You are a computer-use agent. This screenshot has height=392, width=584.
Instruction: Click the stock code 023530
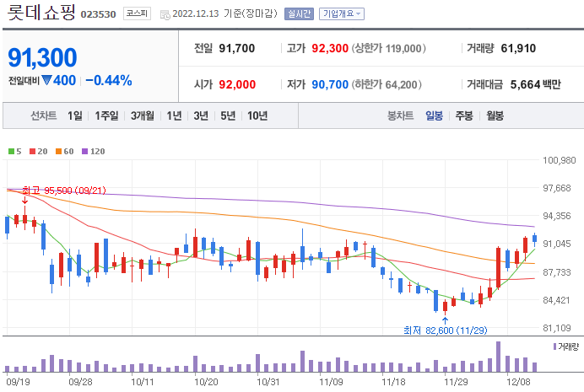click(99, 14)
